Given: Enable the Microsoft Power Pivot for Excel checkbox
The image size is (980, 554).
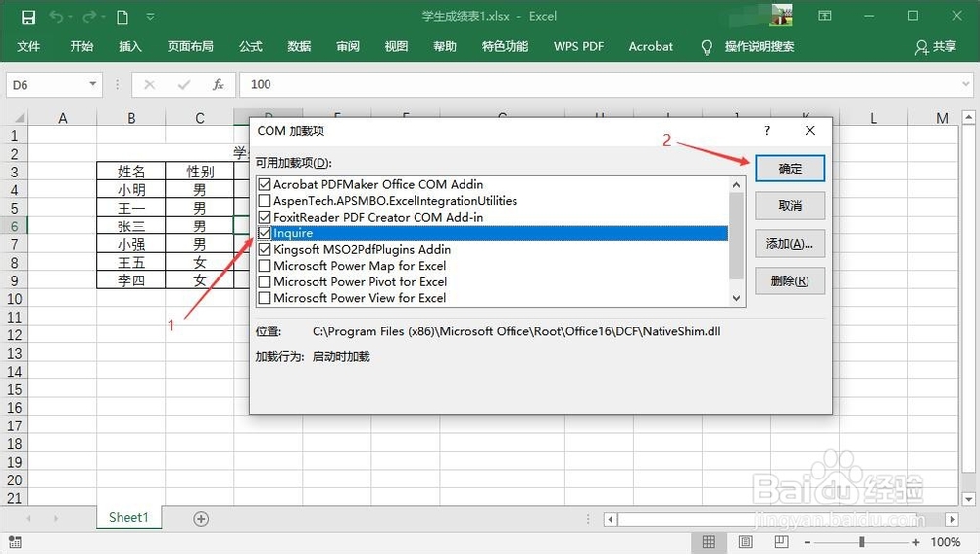Looking at the screenshot, I should point(265,282).
